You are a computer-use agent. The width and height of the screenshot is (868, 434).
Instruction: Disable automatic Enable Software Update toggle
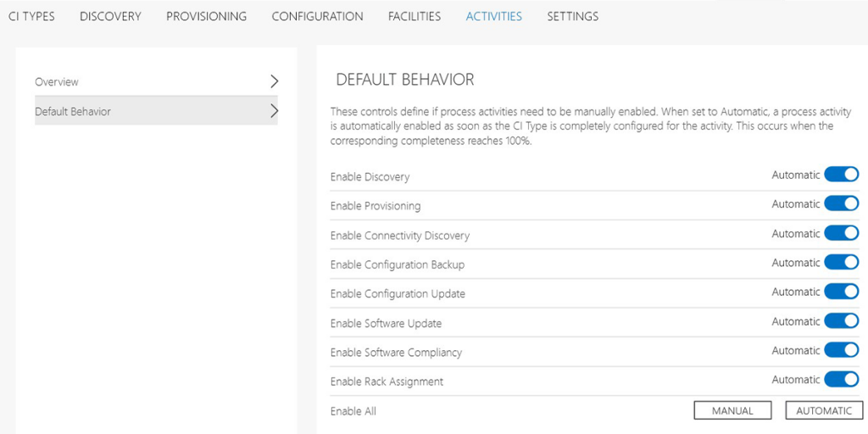click(x=841, y=321)
